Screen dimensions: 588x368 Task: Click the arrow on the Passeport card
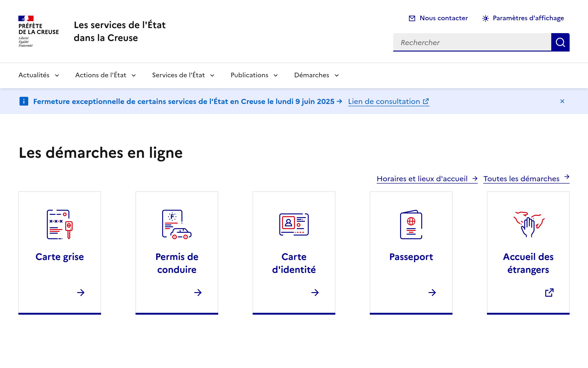432,292
